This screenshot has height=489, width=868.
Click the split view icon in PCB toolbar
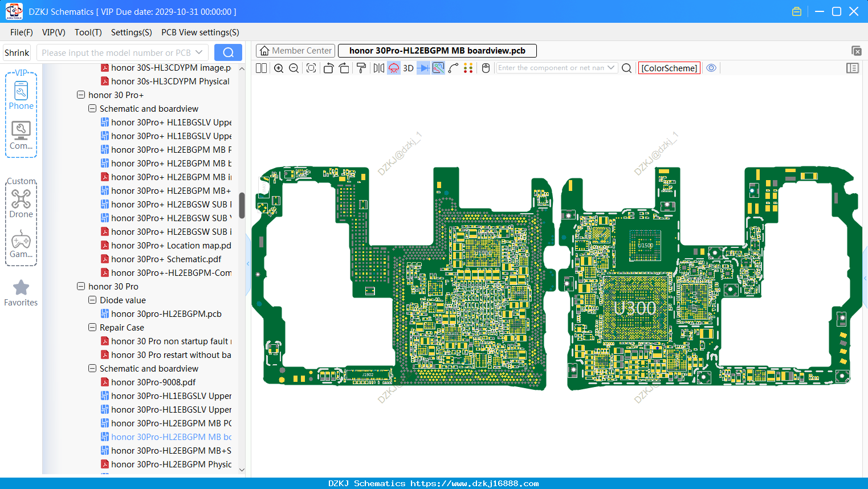(261, 68)
